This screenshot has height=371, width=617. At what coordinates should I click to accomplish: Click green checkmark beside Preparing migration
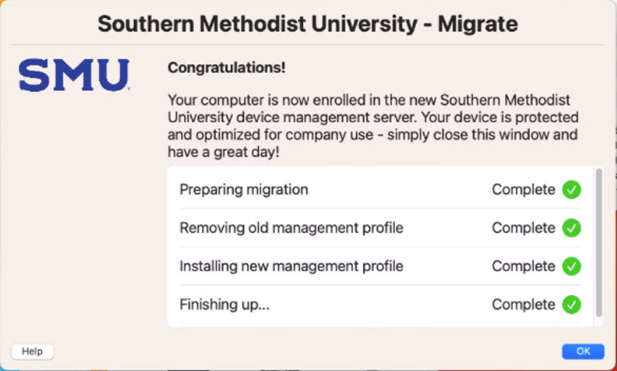pyautogui.click(x=571, y=190)
